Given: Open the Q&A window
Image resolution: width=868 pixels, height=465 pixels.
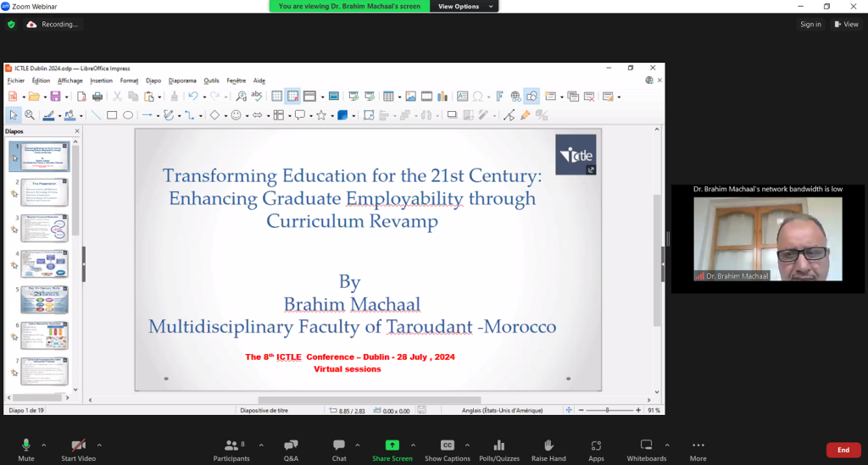Looking at the screenshot, I should (x=291, y=449).
